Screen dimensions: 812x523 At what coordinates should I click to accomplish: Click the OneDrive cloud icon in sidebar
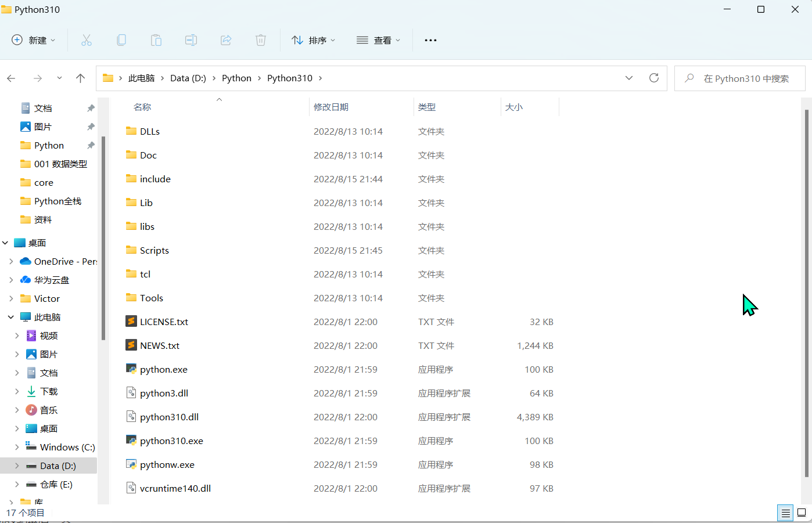pyautogui.click(x=26, y=261)
